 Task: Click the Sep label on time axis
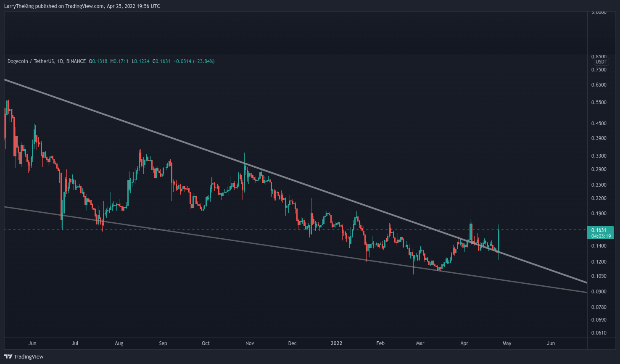pos(163,343)
